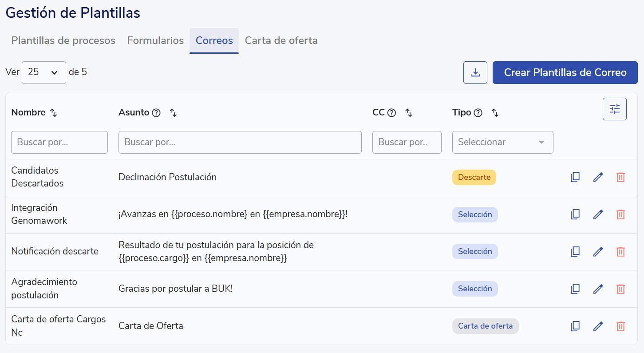644x353 pixels.
Task: Switch to the Plantillas de procesos tab
Action: pos(63,40)
